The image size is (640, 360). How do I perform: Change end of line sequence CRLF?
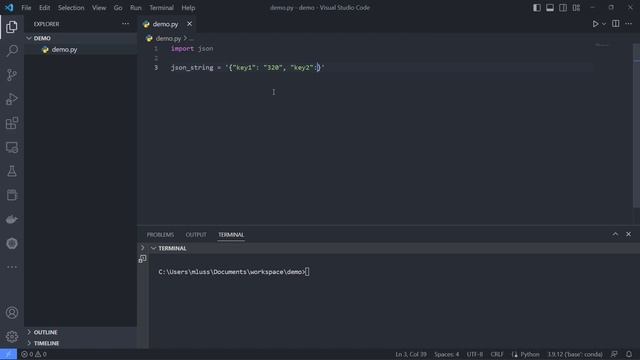pos(497,354)
